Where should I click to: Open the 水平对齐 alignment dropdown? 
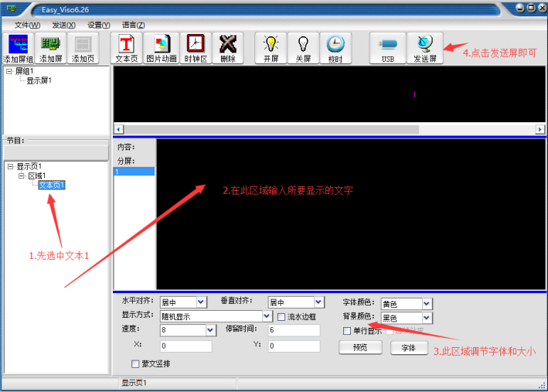pos(201,302)
